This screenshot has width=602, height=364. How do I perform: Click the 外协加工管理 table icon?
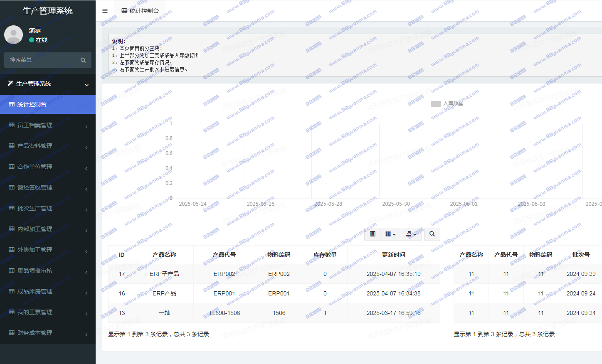pyautogui.click(x=12, y=250)
